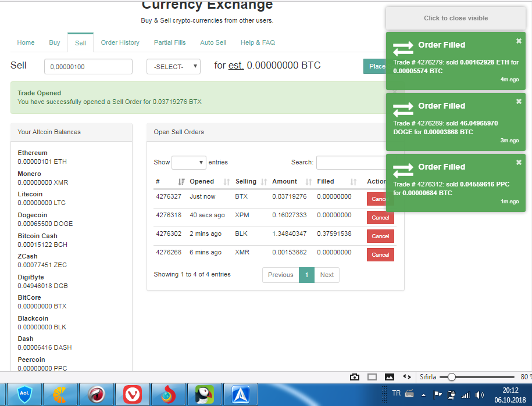532x406 pixels.
Task: Click the Place order button
Action: click(x=375, y=66)
